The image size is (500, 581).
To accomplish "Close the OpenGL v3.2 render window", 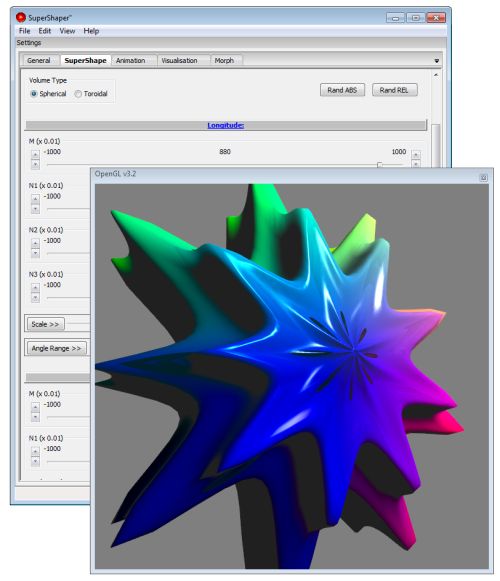I will [x=483, y=178].
